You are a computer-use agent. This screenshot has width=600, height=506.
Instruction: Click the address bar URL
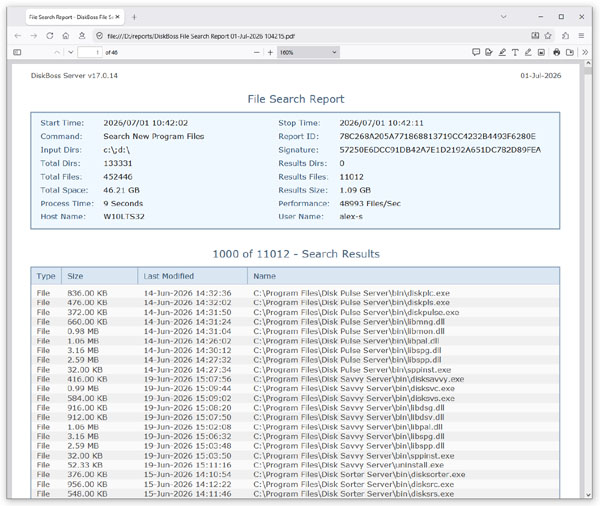201,36
